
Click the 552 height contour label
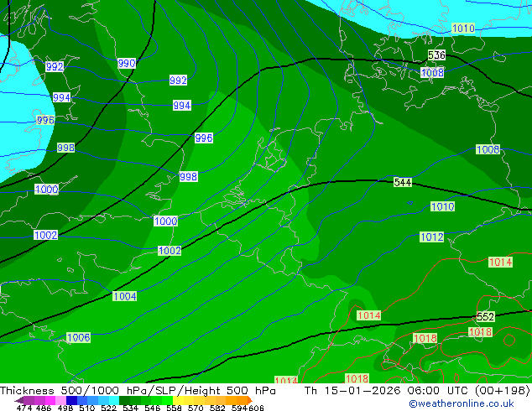486,317
